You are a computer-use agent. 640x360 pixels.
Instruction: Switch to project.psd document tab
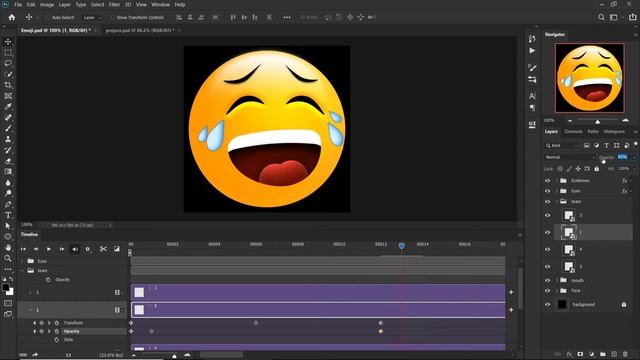click(x=140, y=30)
